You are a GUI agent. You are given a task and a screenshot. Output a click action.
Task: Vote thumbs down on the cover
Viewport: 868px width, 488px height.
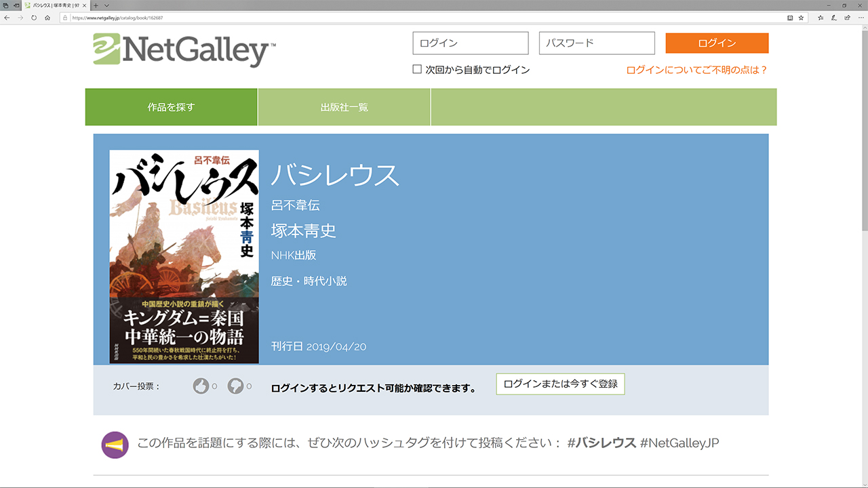[235, 386]
